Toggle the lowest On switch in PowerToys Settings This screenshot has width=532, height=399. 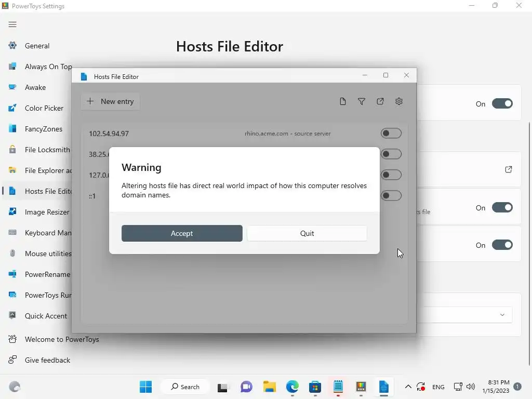point(502,245)
